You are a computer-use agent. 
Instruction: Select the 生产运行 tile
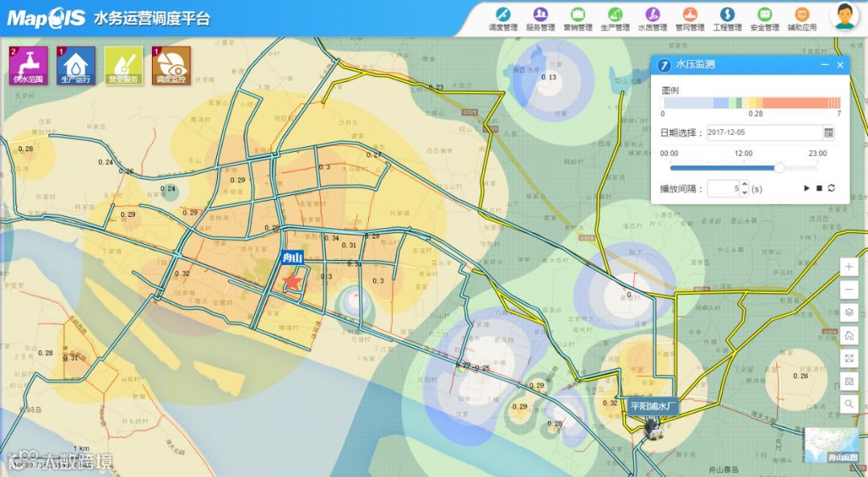tap(76, 66)
